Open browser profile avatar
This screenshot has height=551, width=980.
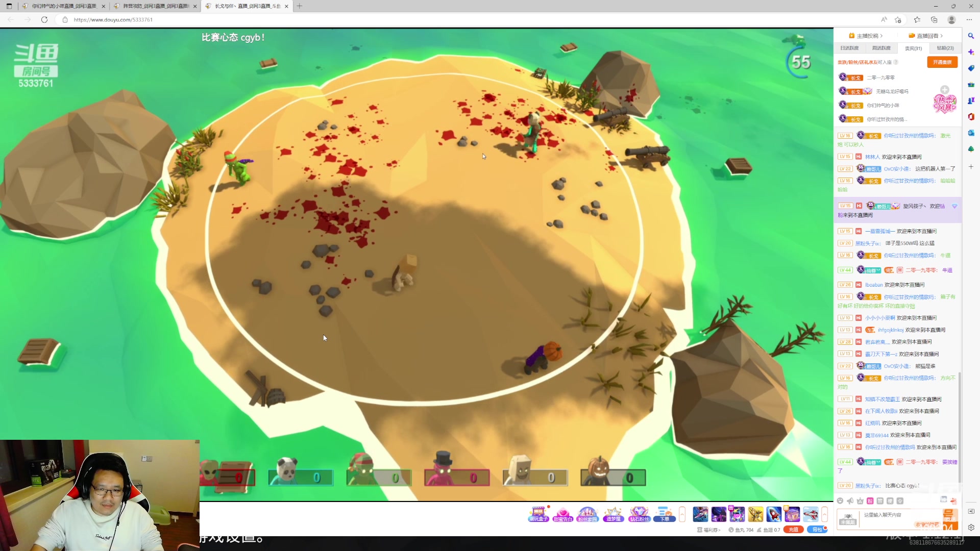951,20
